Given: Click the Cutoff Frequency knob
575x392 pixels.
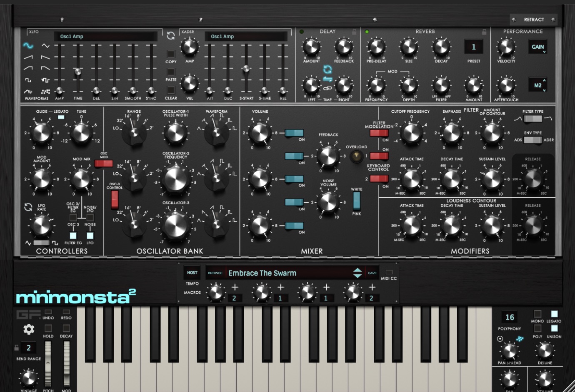Looking at the screenshot, I should [x=411, y=133].
